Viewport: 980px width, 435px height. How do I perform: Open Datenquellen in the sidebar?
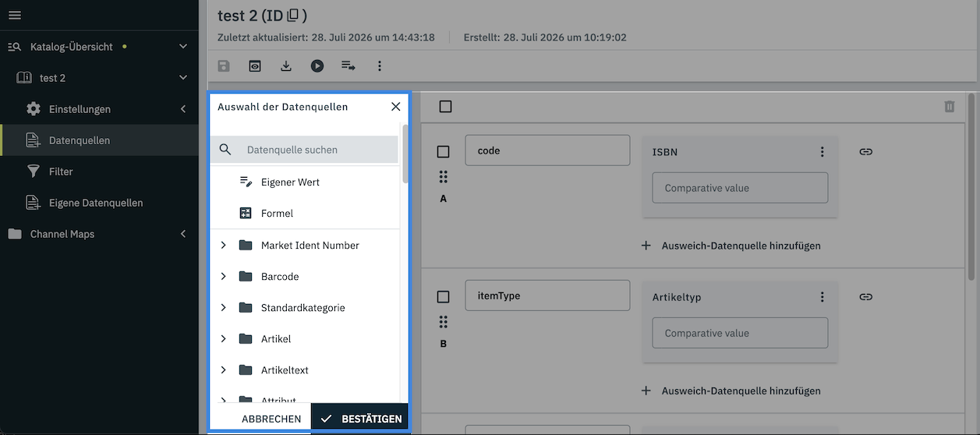coord(99,140)
